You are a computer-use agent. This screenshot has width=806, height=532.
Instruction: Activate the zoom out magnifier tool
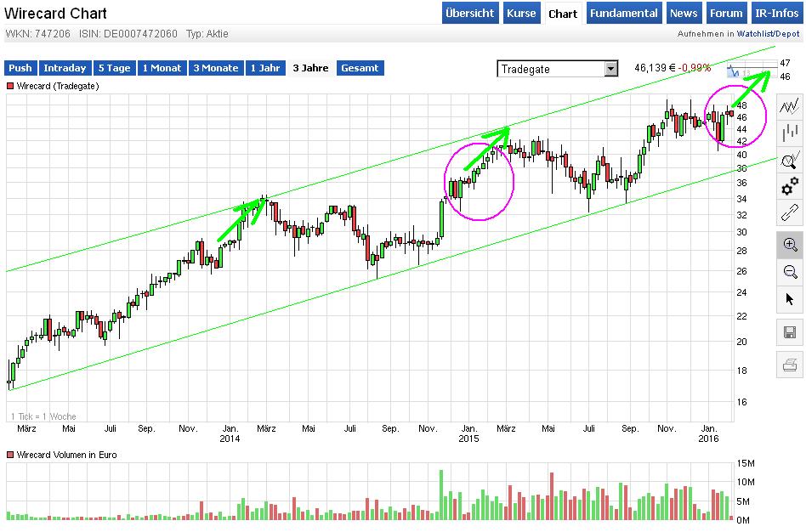[x=790, y=272]
